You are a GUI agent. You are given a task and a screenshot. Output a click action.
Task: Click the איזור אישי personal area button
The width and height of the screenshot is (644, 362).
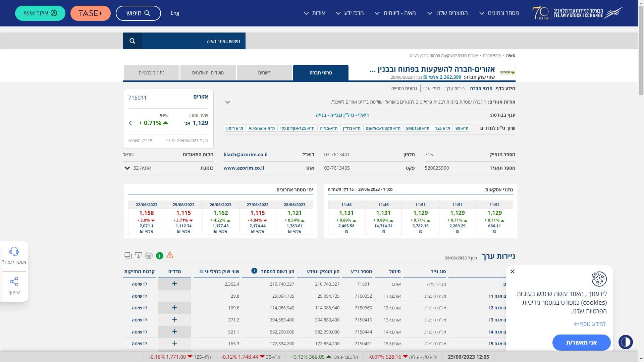(x=40, y=13)
